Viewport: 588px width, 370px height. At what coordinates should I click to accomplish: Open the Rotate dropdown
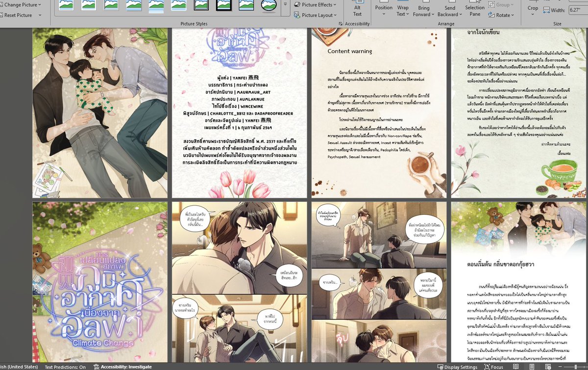point(501,15)
